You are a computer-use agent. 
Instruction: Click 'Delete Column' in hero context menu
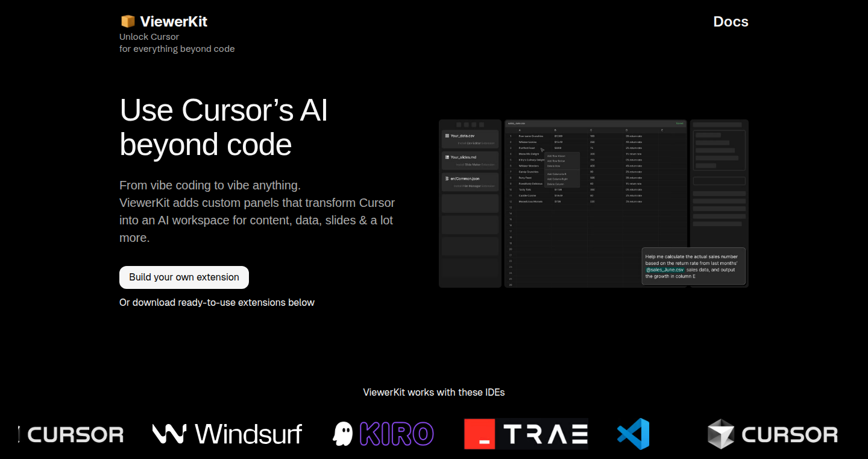[556, 184]
